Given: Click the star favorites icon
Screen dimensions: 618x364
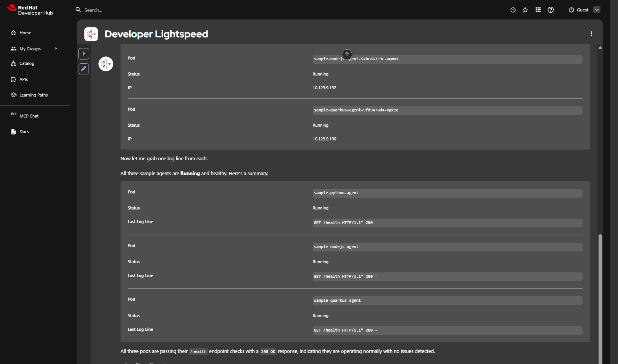Looking at the screenshot, I should (525, 10).
